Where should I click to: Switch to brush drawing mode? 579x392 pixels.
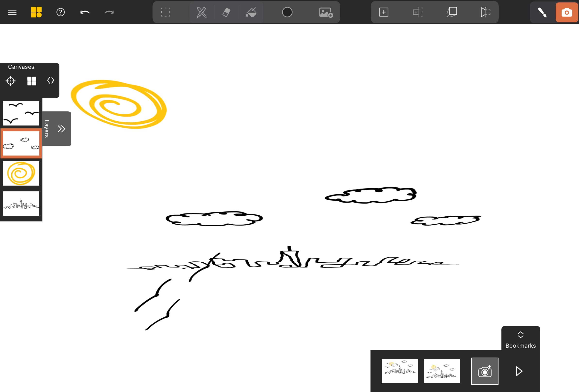tap(542, 12)
